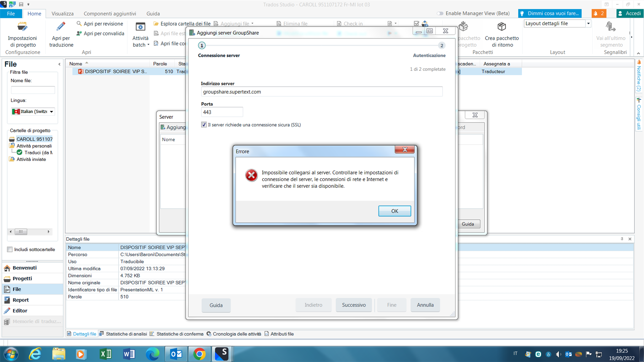The image size is (644, 362).
Task: Select Attività personali tree item
Action: [31, 146]
